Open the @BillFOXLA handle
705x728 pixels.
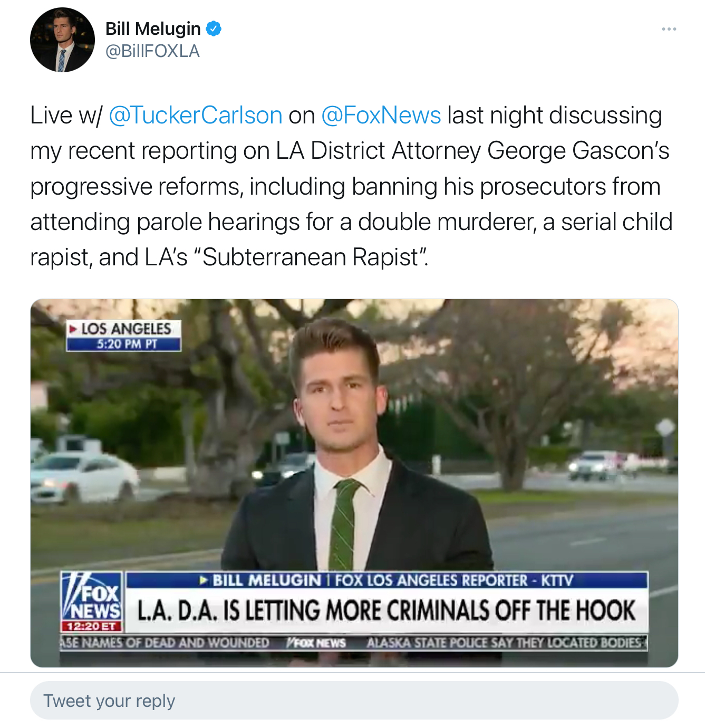click(152, 51)
